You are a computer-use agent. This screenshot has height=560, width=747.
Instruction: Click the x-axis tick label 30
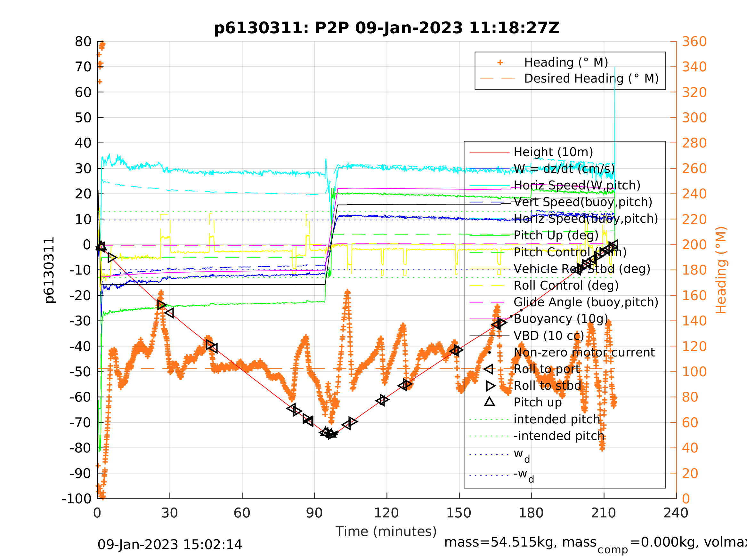point(169,513)
